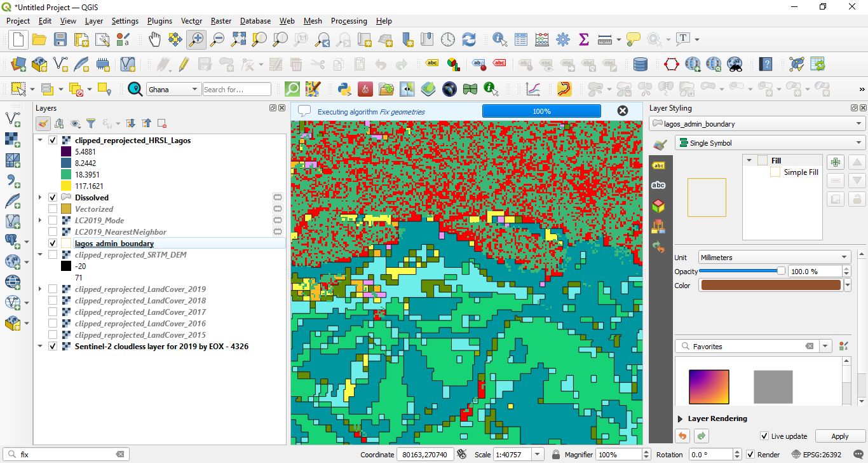The height and width of the screenshot is (463, 868).
Task: Select the Pan Map hand tool
Action: [x=154, y=39]
